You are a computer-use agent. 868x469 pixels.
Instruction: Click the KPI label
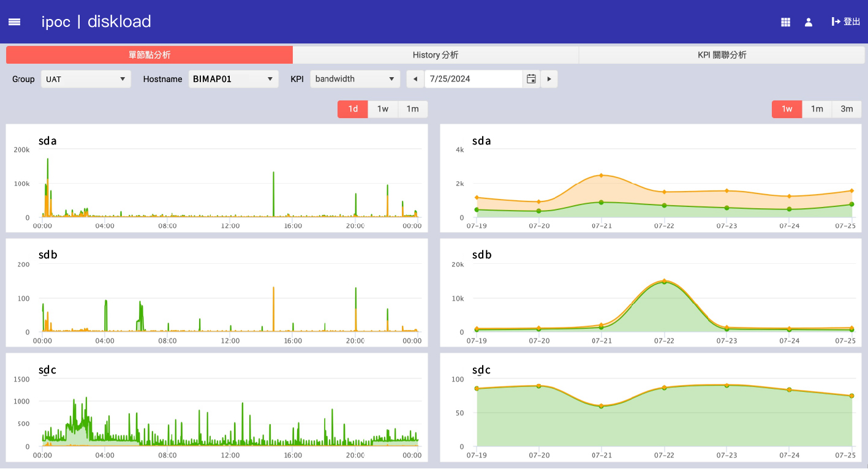[x=297, y=79]
